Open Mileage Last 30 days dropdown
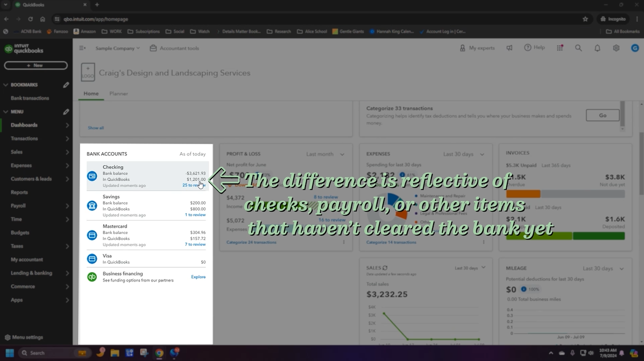 click(603, 268)
